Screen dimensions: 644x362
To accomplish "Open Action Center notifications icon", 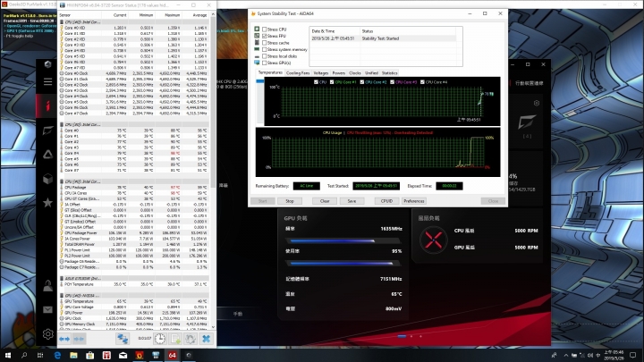I will [x=633, y=355].
